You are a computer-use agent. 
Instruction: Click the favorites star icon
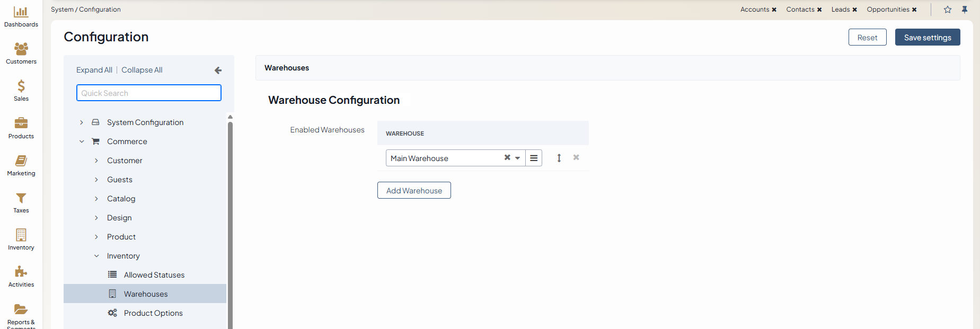tap(948, 10)
